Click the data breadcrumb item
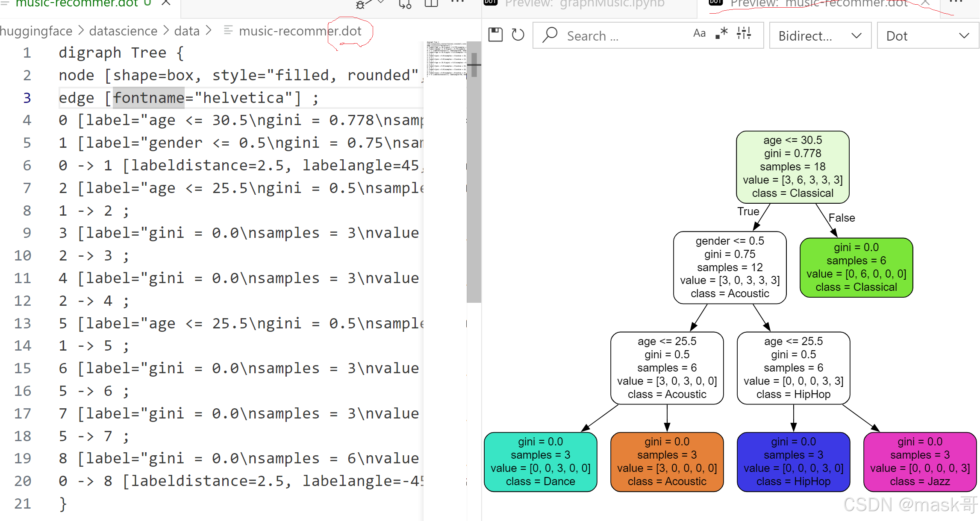The width and height of the screenshot is (980, 521). coord(186,30)
